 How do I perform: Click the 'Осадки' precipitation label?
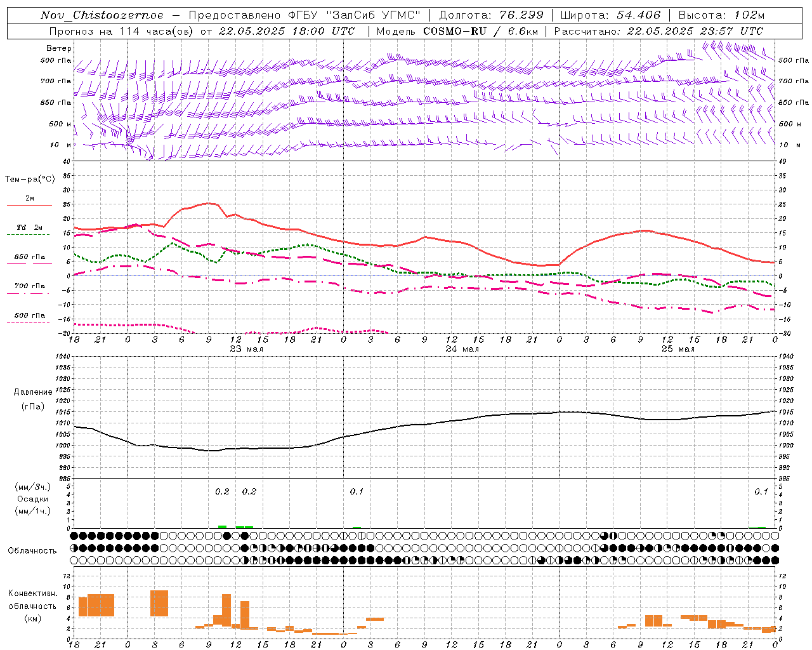[x=33, y=499]
